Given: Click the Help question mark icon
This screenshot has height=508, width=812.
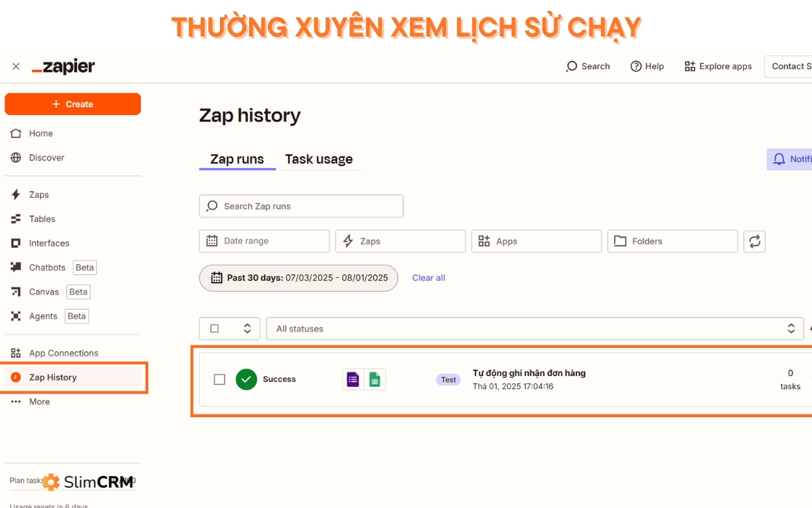Looking at the screenshot, I should tap(636, 66).
